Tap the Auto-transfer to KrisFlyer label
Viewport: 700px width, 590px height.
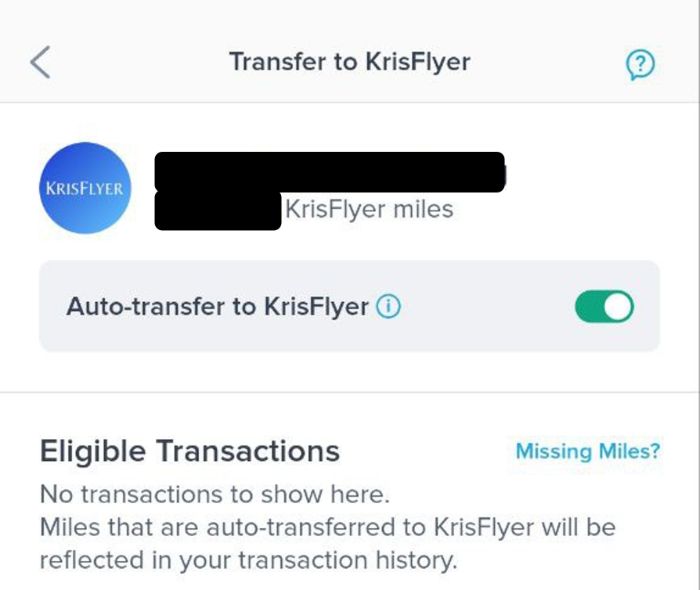(217, 307)
